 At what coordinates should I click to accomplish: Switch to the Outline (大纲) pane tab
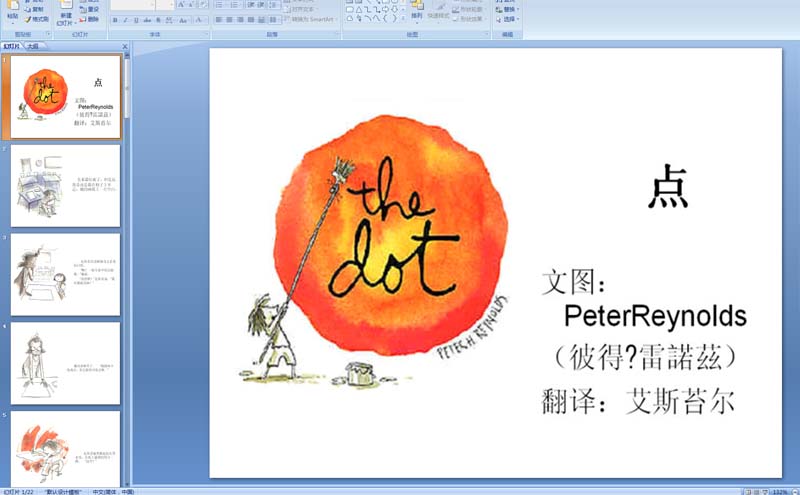(33, 46)
